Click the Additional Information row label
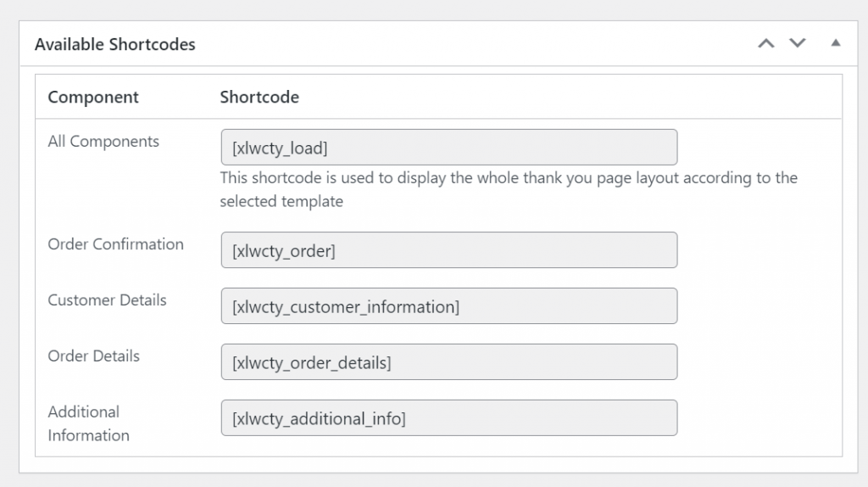Screen dimensions: 868x487 pyautogui.click(x=88, y=423)
